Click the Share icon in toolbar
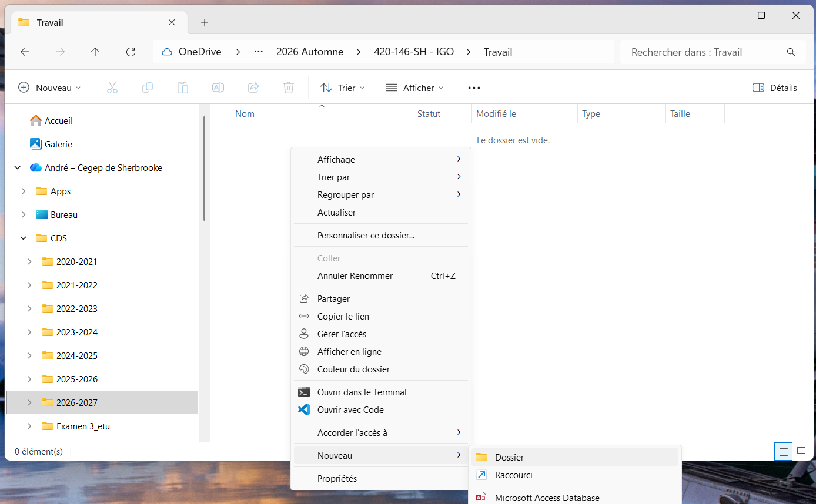This screenshot has width=816, height=504. coord(253,88)
